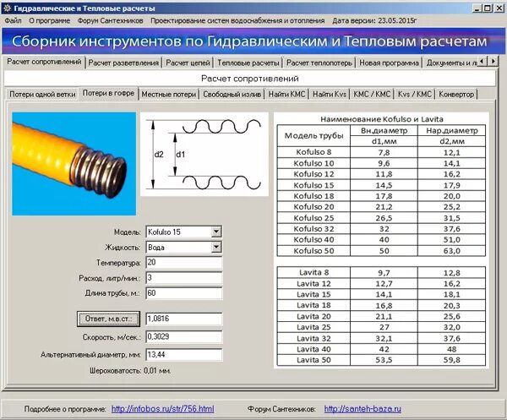Click the application gear icon in title bar
Screen dimensions: 507x420
click(7, 8)
